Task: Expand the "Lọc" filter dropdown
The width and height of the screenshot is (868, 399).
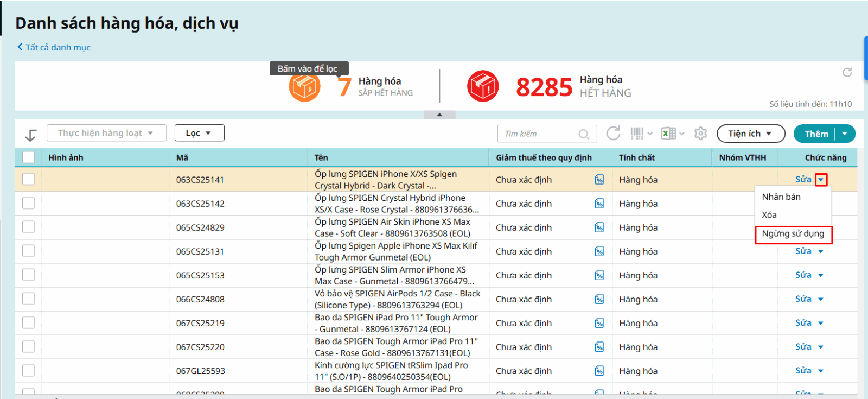Action: tap(199, 133)
